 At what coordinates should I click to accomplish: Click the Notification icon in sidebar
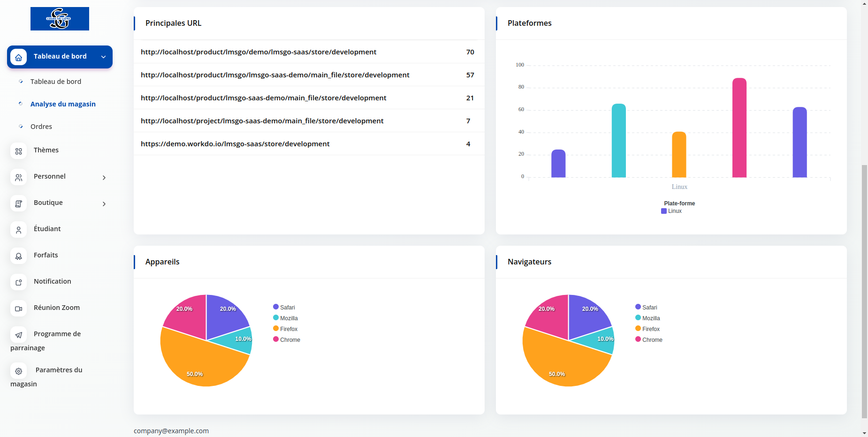[x=18, y=282]
